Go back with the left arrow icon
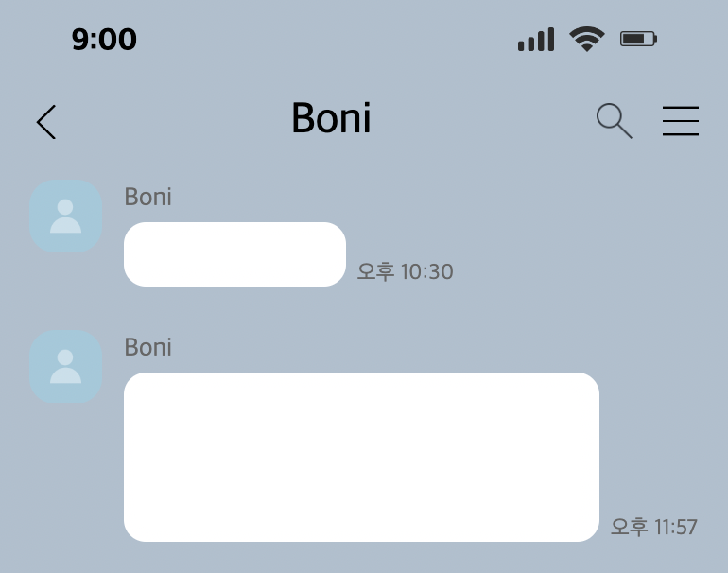Screen dimensions: 728x573 [46, 122]
